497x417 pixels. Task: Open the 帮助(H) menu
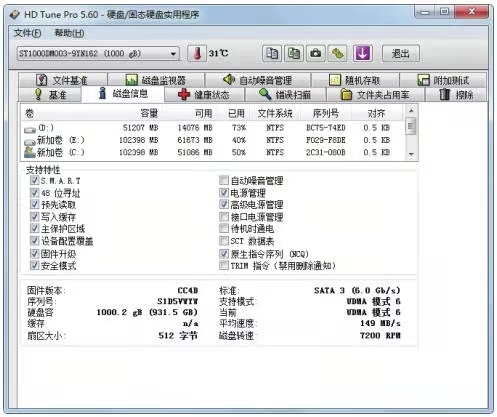click(69, 33)
